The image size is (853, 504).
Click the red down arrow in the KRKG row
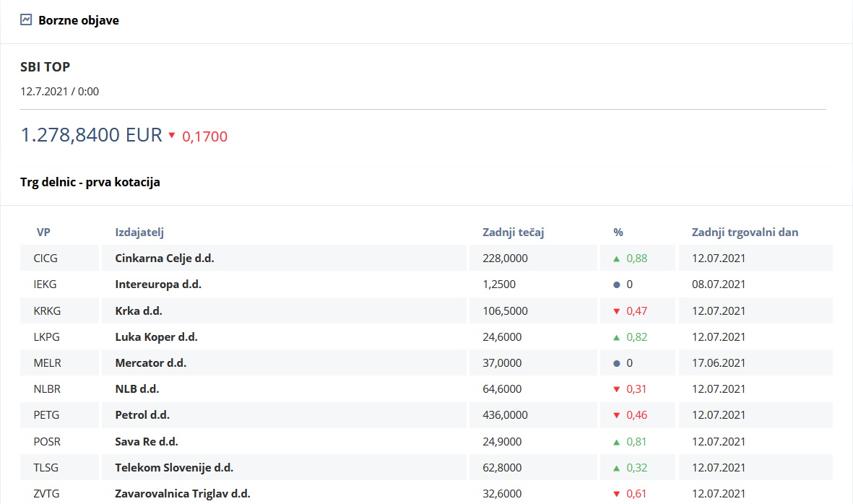[x=616, y=311]
